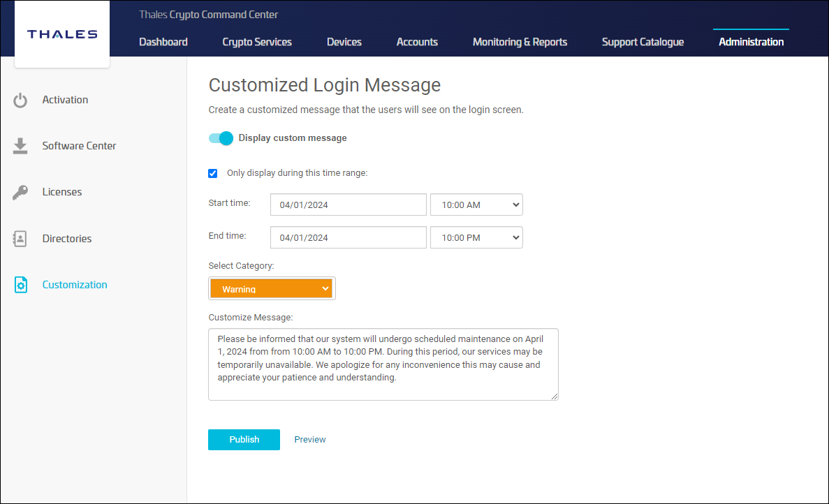This screenshot has height=504, width=829.
Task: Click the Customization gear file icon
Action: (20, 285)
